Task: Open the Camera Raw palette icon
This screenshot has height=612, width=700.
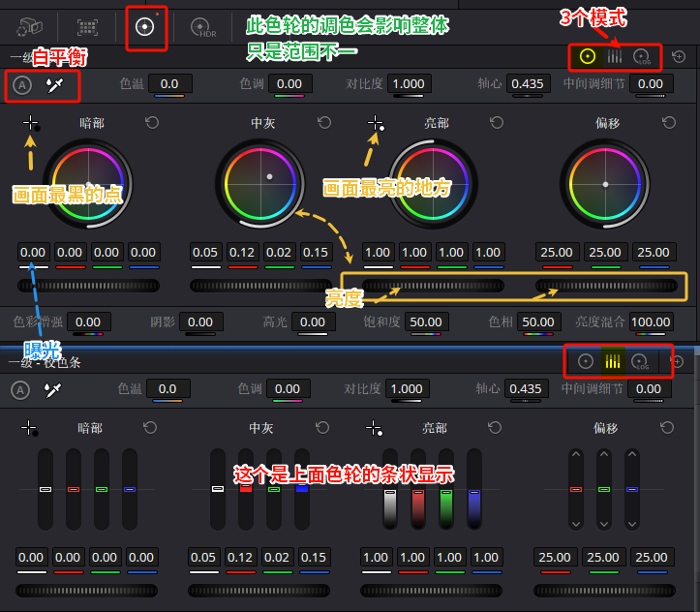Action: (29, 27)
